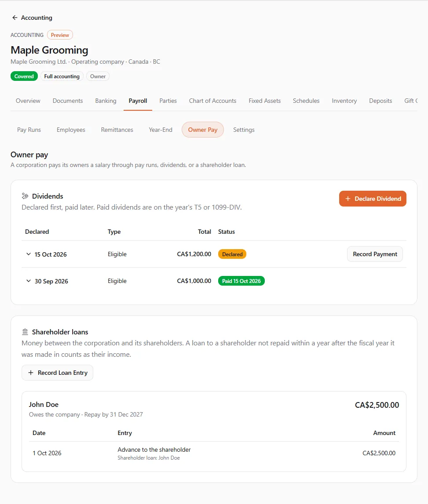Click the Declared column header
Image resolution: width=428 pixels, height=504 pixels.
tap(37, 232)
